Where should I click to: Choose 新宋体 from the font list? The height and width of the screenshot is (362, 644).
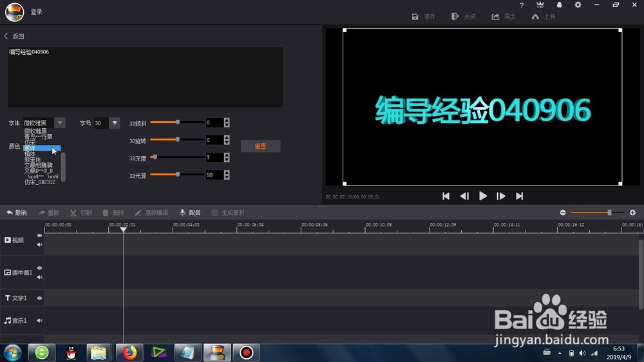pyautogui.click(x=32, y=160)
